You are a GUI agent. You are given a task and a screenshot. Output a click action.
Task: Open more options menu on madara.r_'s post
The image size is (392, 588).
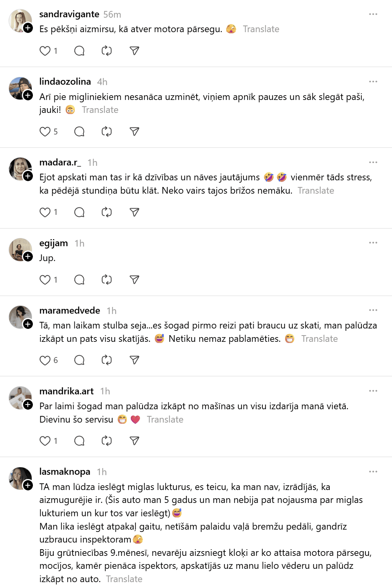[x=373, y=162]
